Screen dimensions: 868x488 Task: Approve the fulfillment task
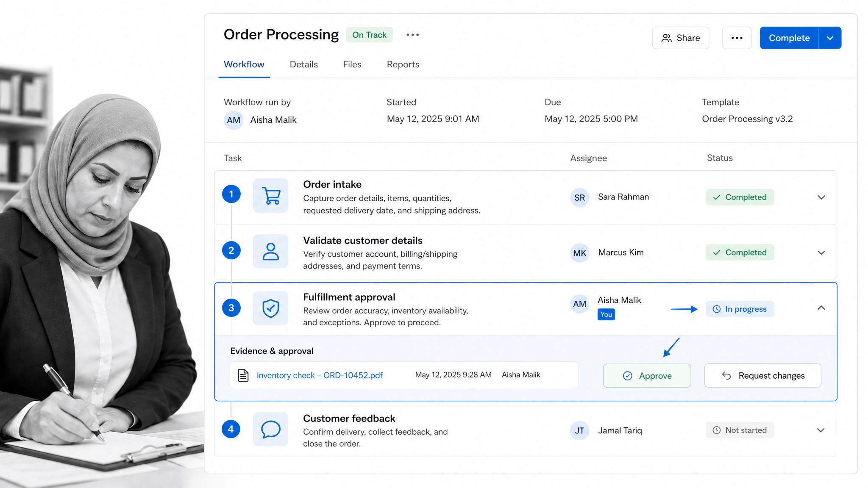click(647, 376)
